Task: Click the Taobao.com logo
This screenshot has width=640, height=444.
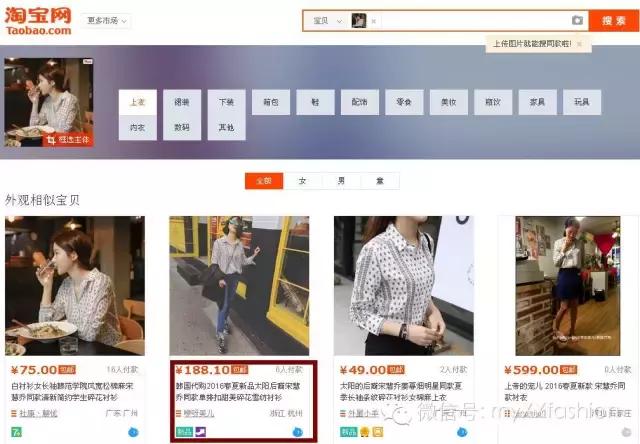Action: pos(38,20)
